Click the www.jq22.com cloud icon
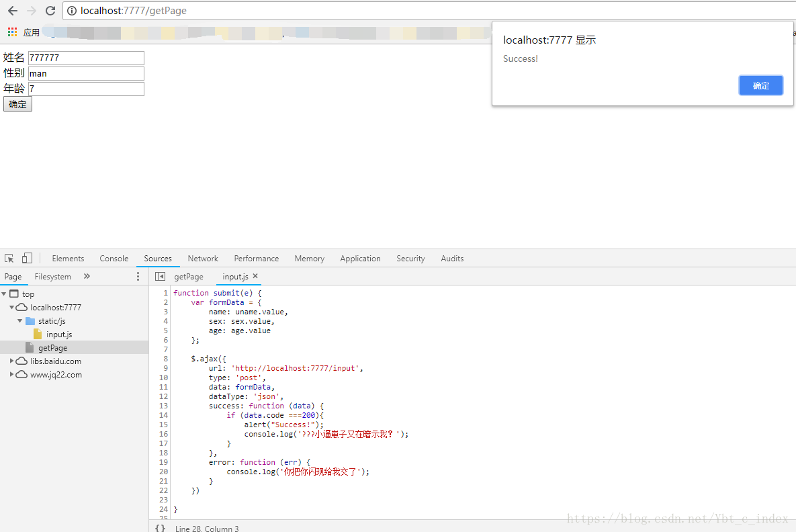Image resolution: width=796 pixels, height=532 pixels. (x=21, y=375)
